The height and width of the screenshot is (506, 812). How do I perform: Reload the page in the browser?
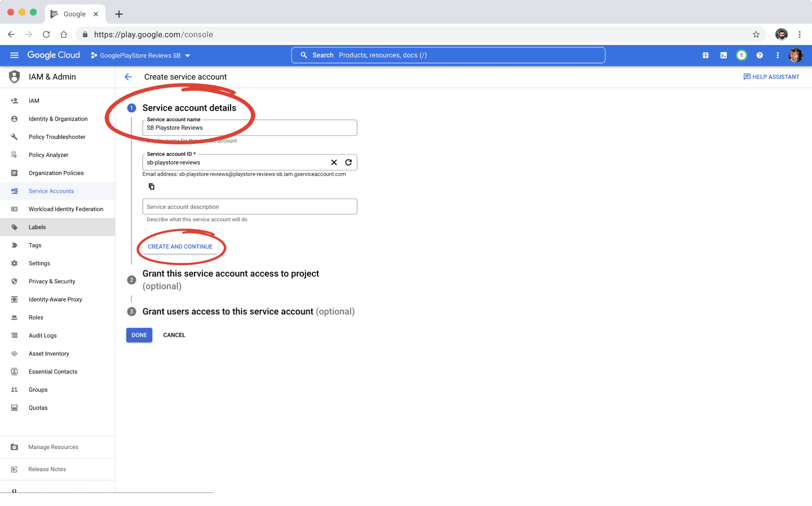point(46,34)
